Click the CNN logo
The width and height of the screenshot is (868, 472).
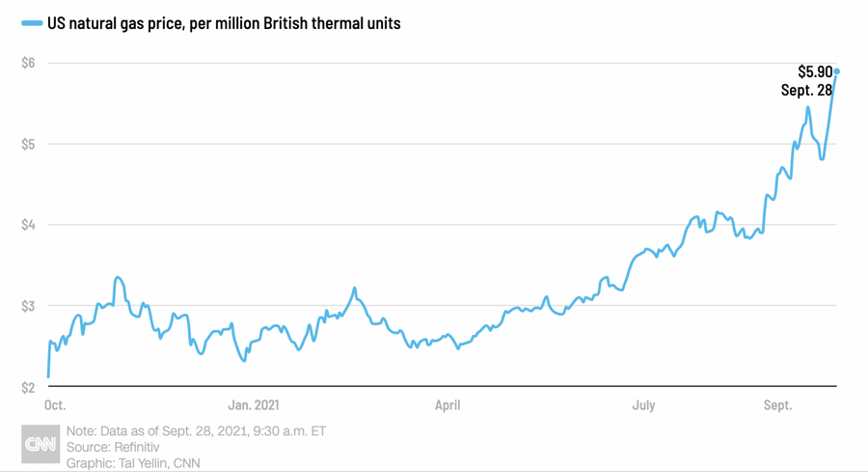tap(41, 447)
